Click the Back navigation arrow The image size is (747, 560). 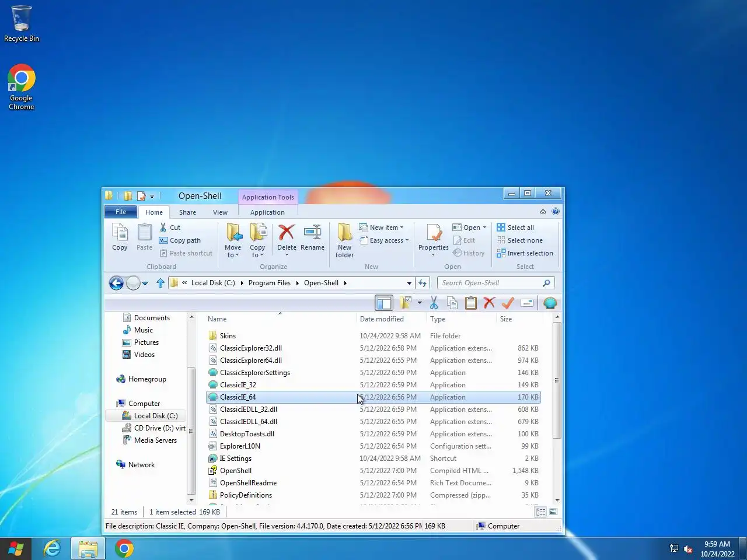(x=116, y=283)
